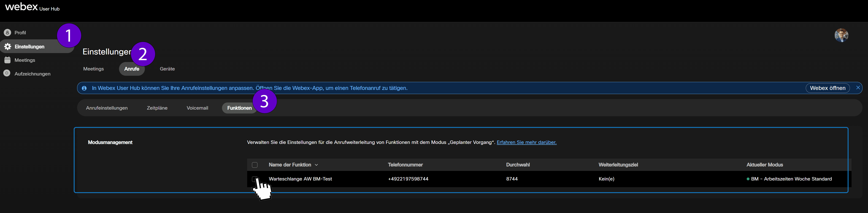This screenshot has width=868, height=213.
Task: Open the user avatar menu
Action: pos(841,35)
